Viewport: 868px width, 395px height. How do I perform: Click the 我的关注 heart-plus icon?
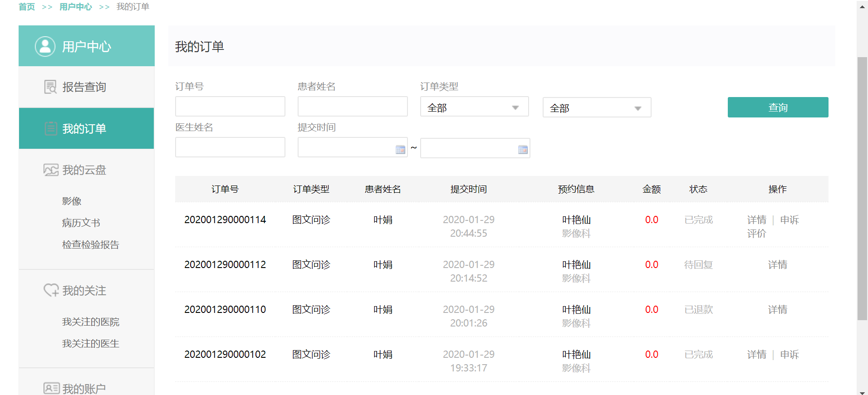[51, 290]
